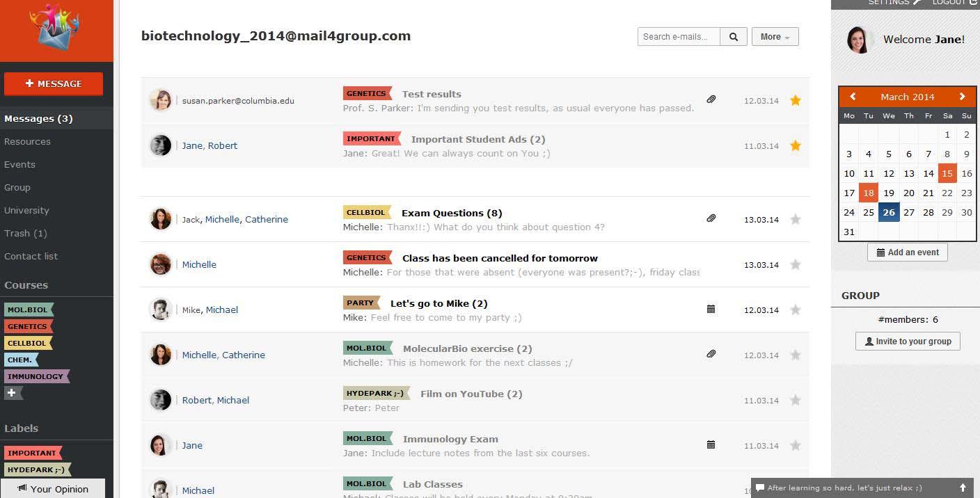
Task: Go to previous month in calendar
Action: [x=853, y=97]
